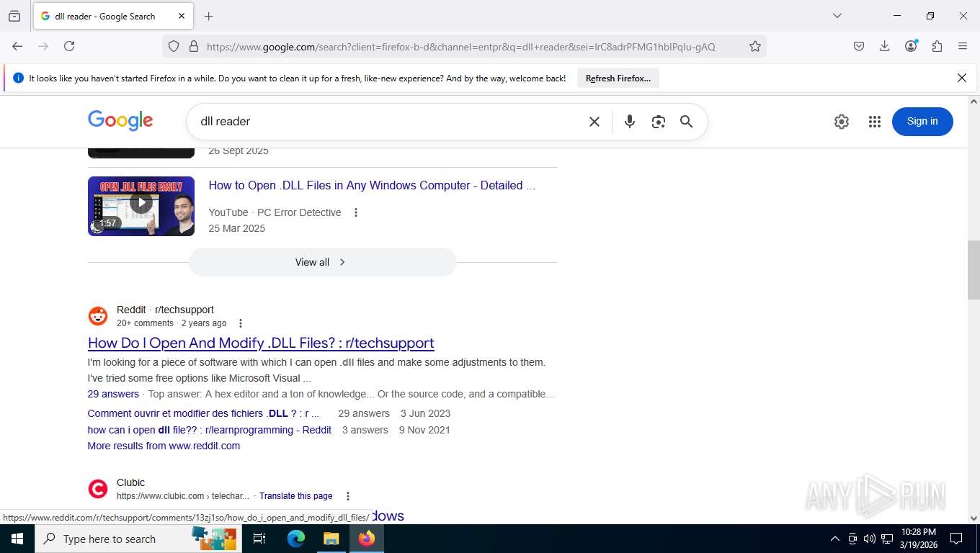Expand videos with View all

322,262
